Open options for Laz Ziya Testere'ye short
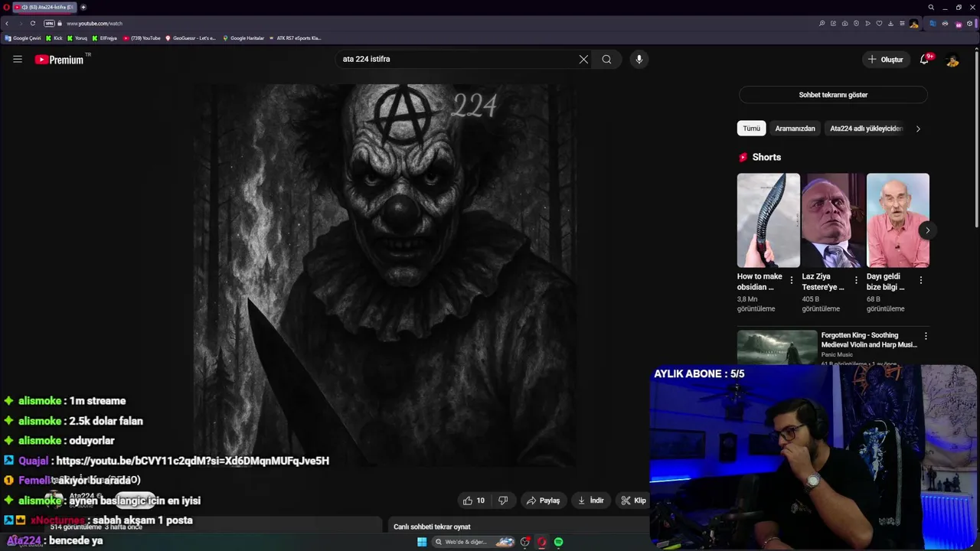The image size is (980, 551). (x=856, y=281)
